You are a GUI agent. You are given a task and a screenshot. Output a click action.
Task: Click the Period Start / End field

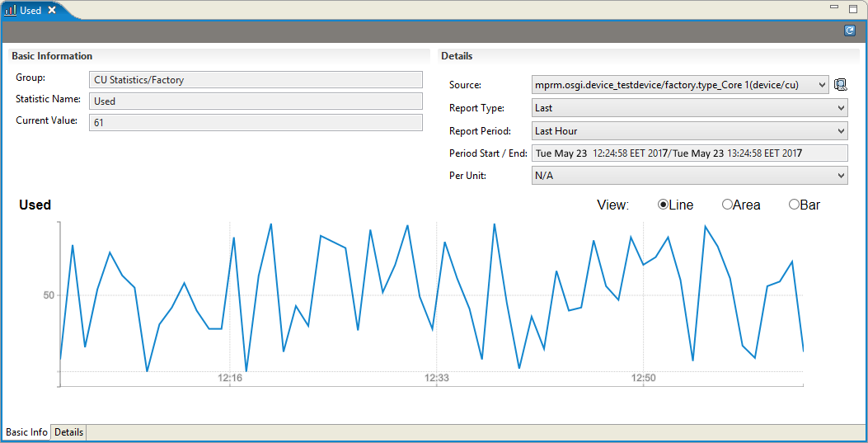click(690, 153)
